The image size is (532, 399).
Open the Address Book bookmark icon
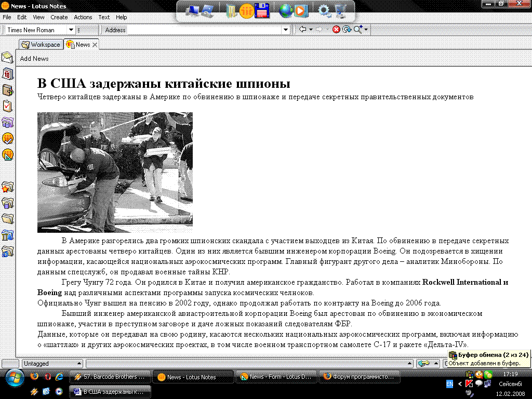(x=7, y=90)
